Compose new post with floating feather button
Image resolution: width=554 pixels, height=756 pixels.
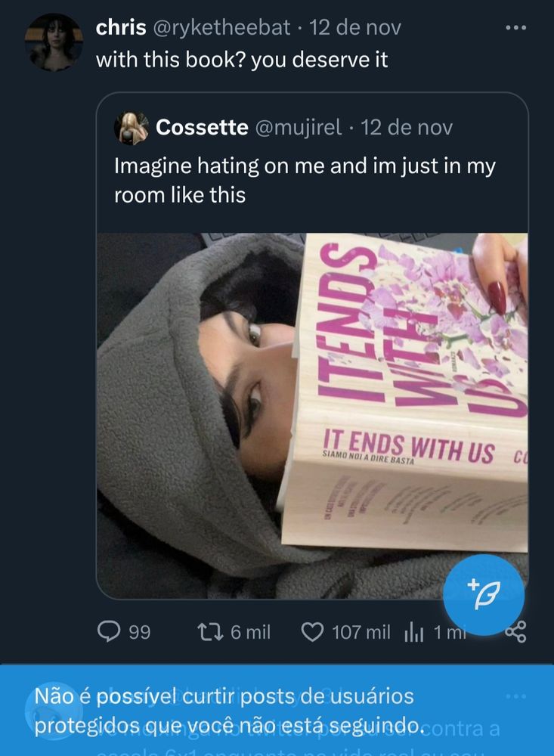pyautogui.click(x=484, y=594)
